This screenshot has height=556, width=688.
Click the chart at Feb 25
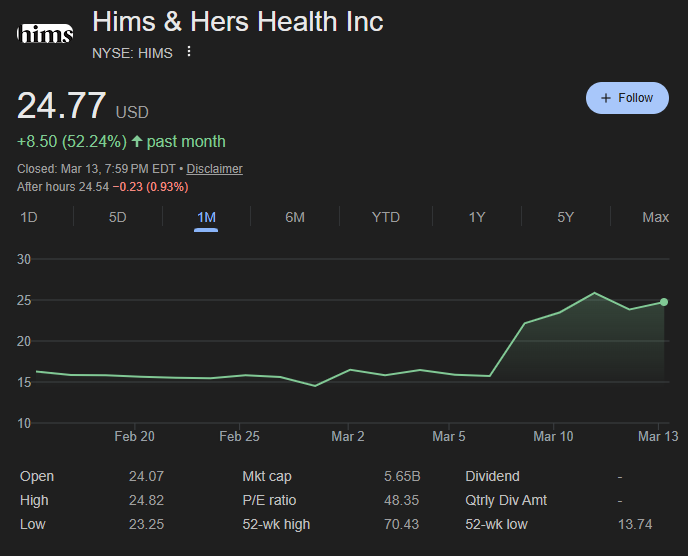[239, 376]
